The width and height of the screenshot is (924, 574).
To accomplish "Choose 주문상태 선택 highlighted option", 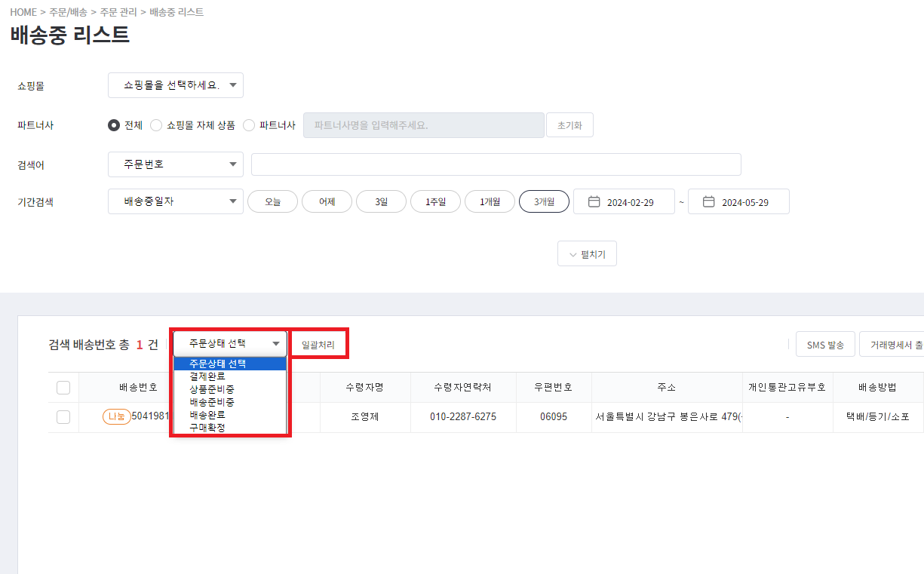I will 230,364.
